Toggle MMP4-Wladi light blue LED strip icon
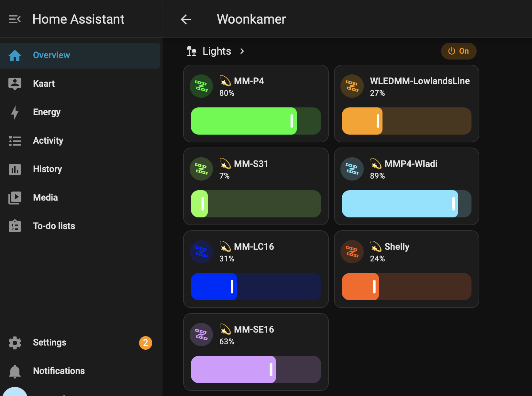 click(x=352, y=169)
